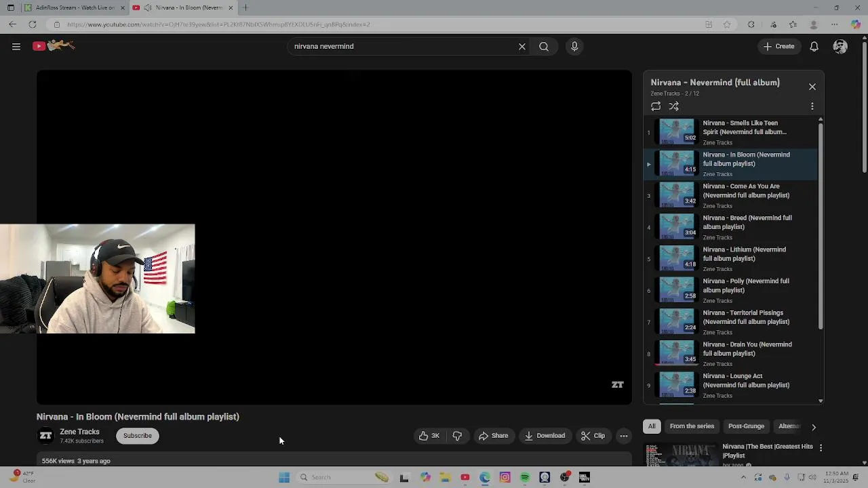Open browser settings and more menu
The image size is (868, 488).
(x=834, y=24)
